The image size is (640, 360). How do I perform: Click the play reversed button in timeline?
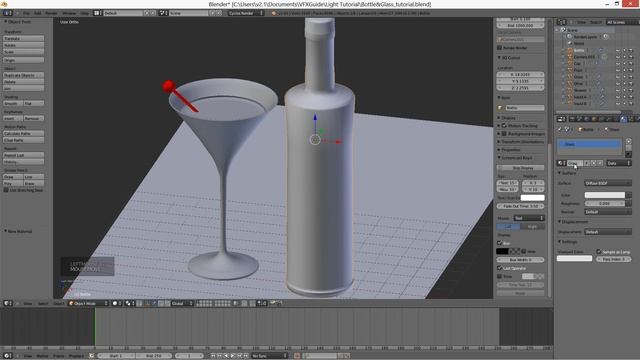click(x=227, y=356)
